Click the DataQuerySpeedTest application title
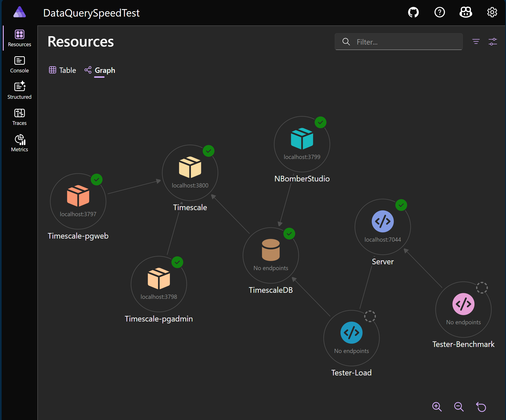Screen dimensions: 506x420 click(91, 13)
